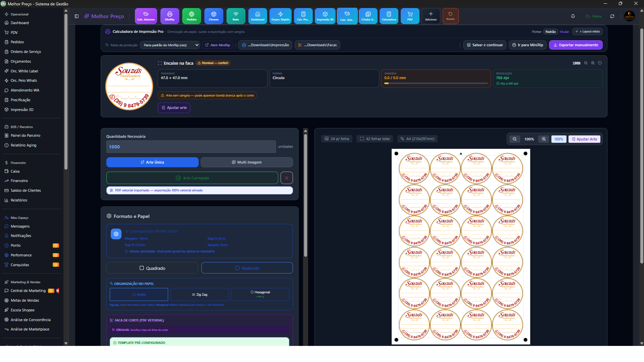Open the notifications bell icon

point(573,16)
